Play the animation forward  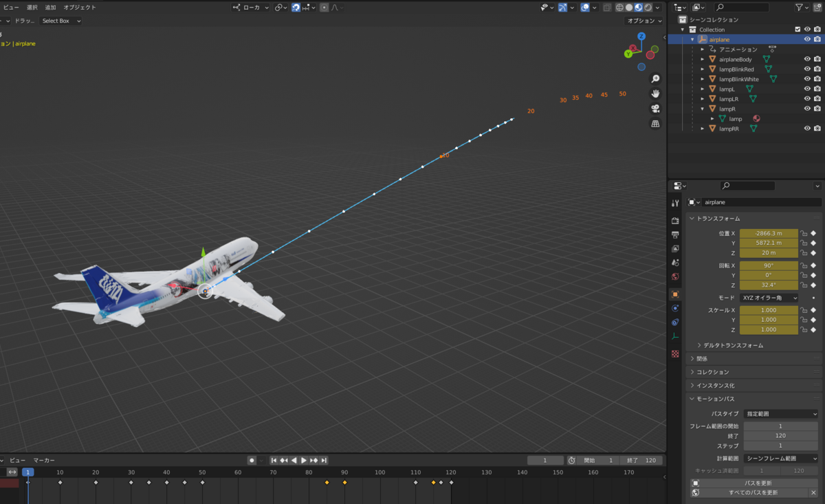point(304,460)
